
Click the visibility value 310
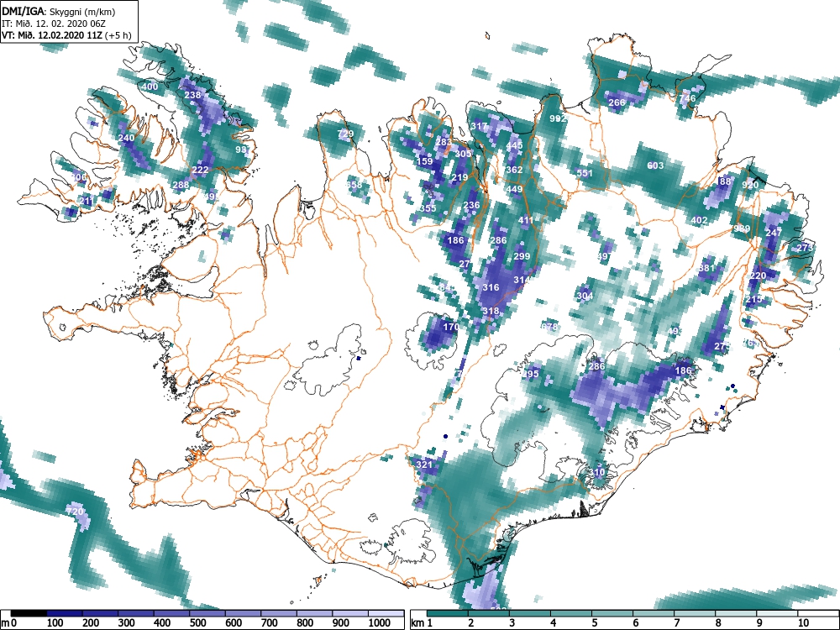tap(596, 472)
